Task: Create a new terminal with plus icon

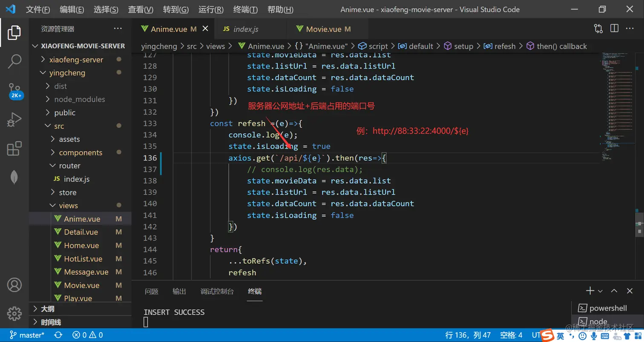Action: (x=590, y=291)
